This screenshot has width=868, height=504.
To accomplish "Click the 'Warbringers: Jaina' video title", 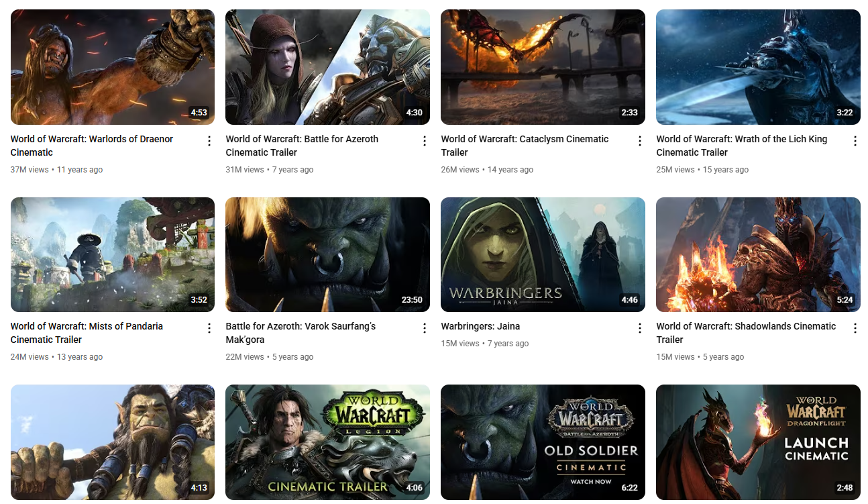I will (481, 326).
